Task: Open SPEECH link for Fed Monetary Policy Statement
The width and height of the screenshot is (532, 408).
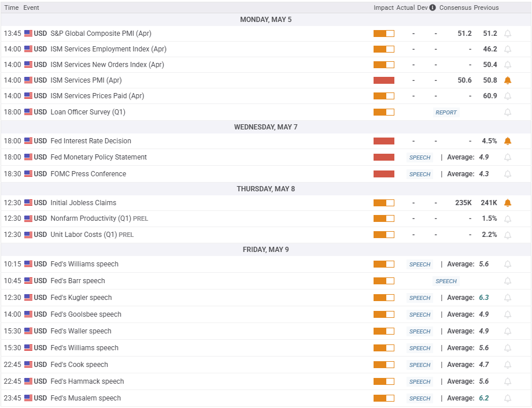Action: click(420, 157)
